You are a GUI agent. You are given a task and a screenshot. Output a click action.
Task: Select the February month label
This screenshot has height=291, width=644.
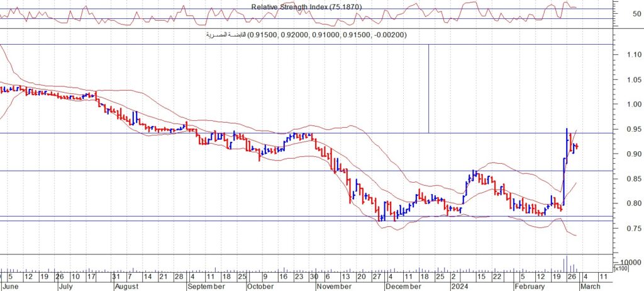(x=530, y=285)
